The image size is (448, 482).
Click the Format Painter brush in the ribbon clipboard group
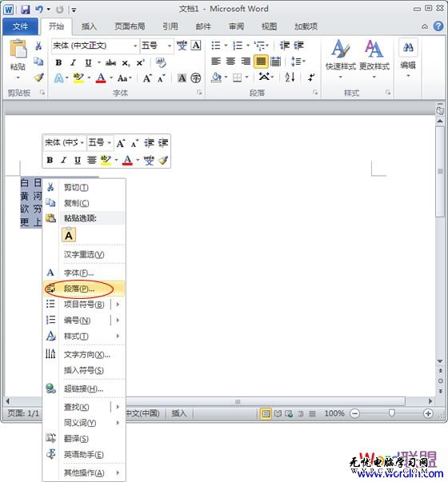coord(38,78)
